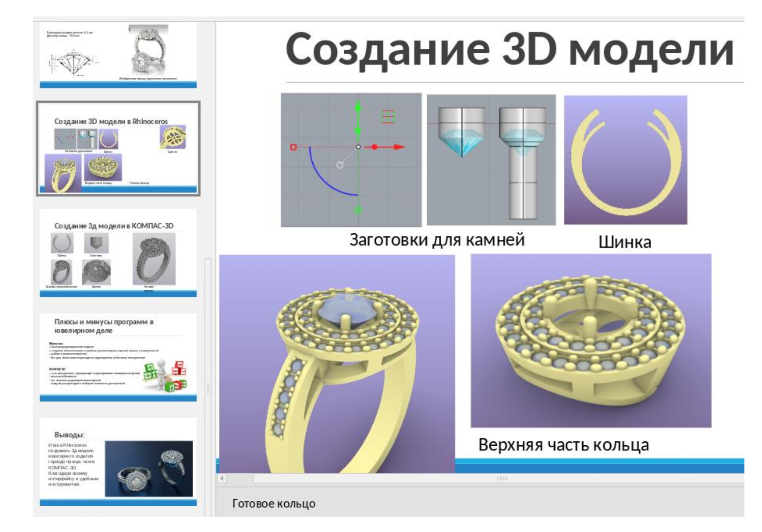The height and width of the screenshot is (532, 762).
Task: Click the slide panel divider handle
Action: (x=208, y=388)
